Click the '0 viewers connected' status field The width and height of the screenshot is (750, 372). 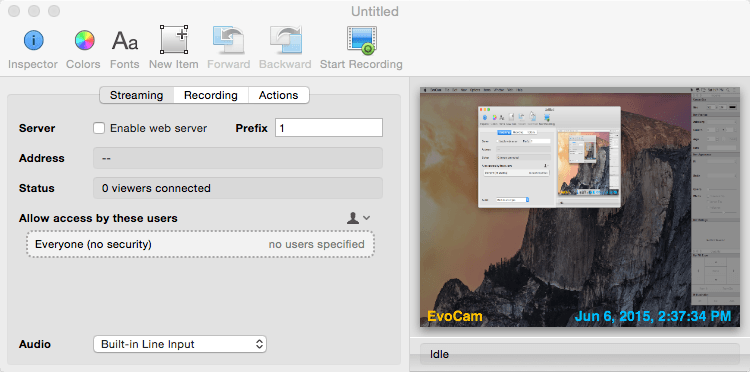tap(238, 188)
